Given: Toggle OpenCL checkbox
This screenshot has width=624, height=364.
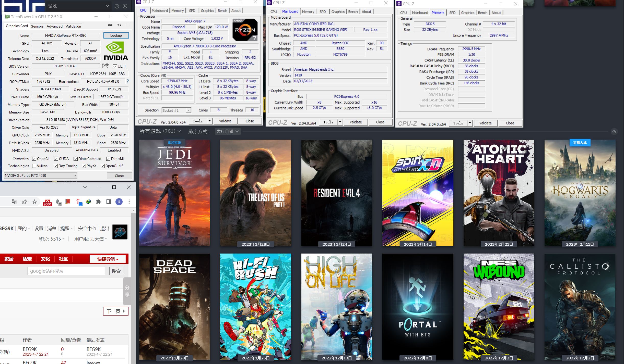Looking at the screenshot, I should 34,159.
